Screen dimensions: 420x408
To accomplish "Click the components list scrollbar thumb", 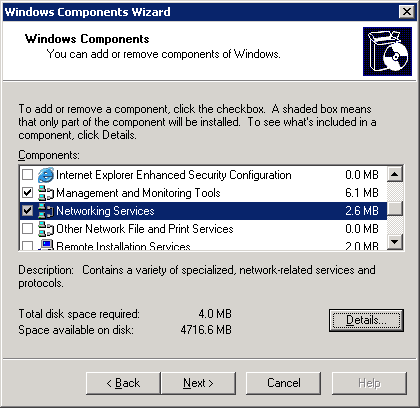I will click(395, 209).
